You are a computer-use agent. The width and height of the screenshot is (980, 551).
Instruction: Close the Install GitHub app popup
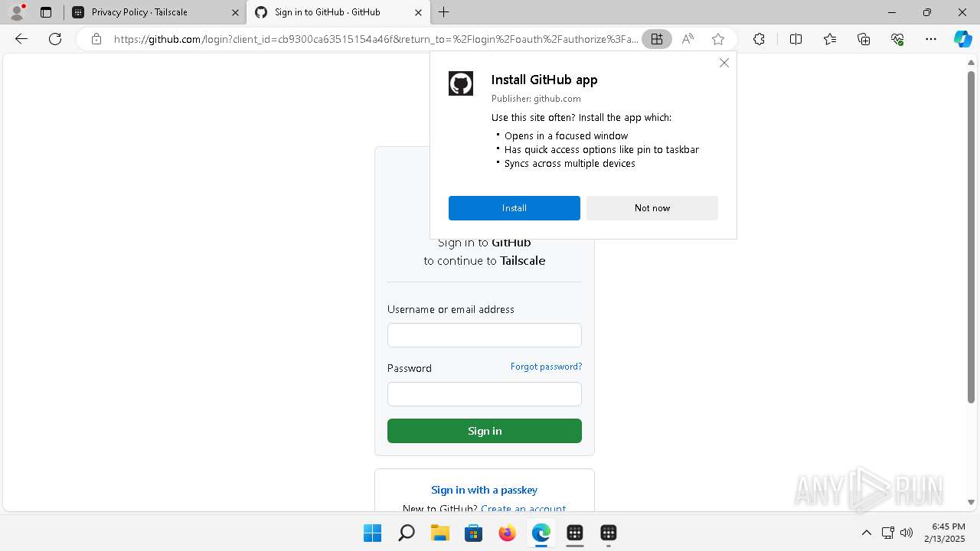(x=724, y=63)
